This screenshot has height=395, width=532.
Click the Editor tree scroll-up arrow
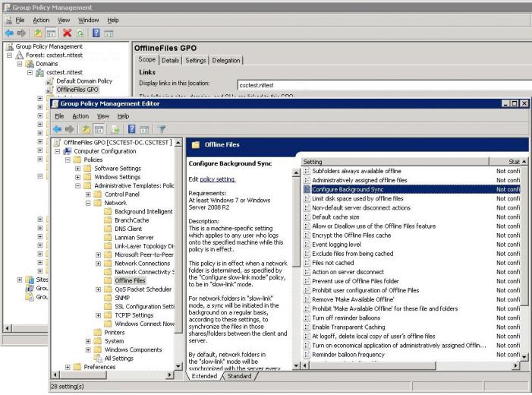click(178, 143)
